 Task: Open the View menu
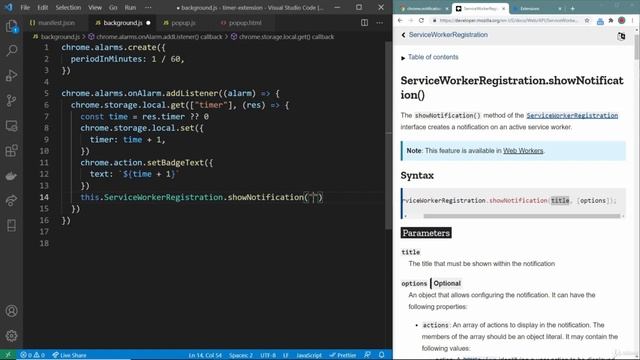pyautogui.click(x=95, y=7)
